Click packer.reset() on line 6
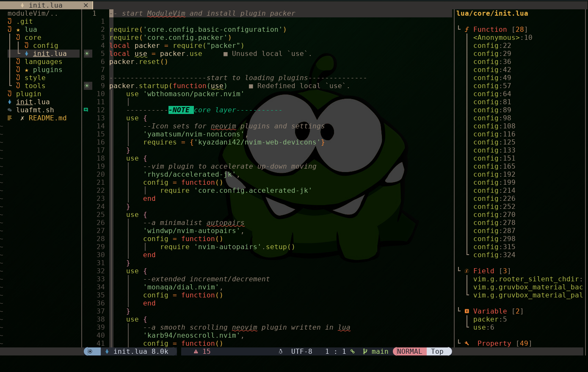 point(139,62)
